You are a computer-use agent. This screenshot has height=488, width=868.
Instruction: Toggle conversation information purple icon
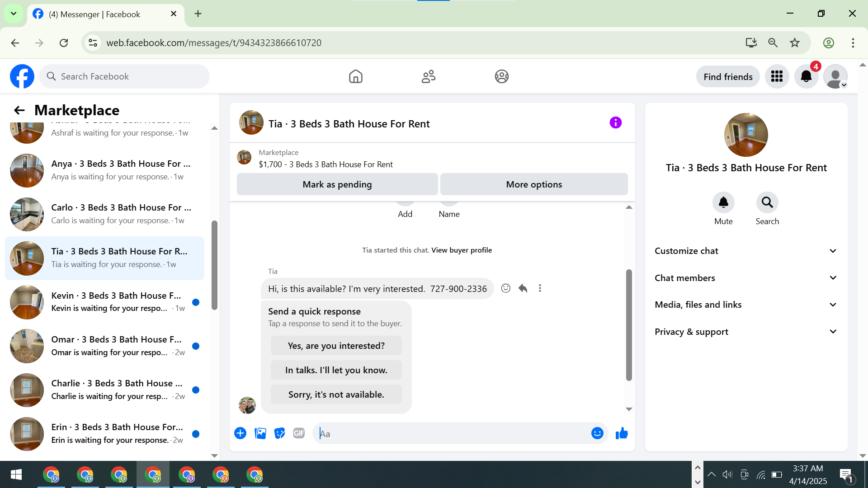pyautogui.click(x=615, y=122)
